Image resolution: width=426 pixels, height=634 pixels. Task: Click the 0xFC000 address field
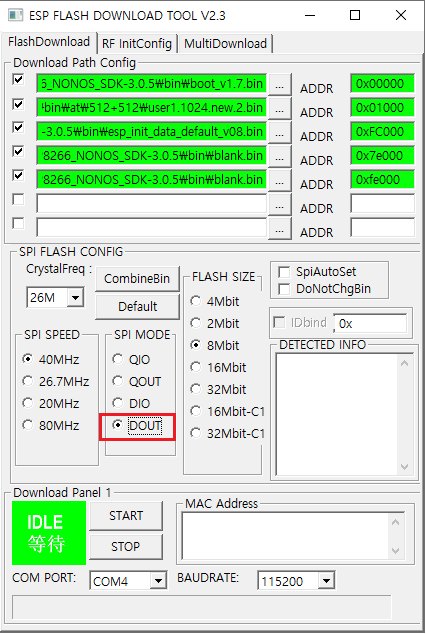382,131
